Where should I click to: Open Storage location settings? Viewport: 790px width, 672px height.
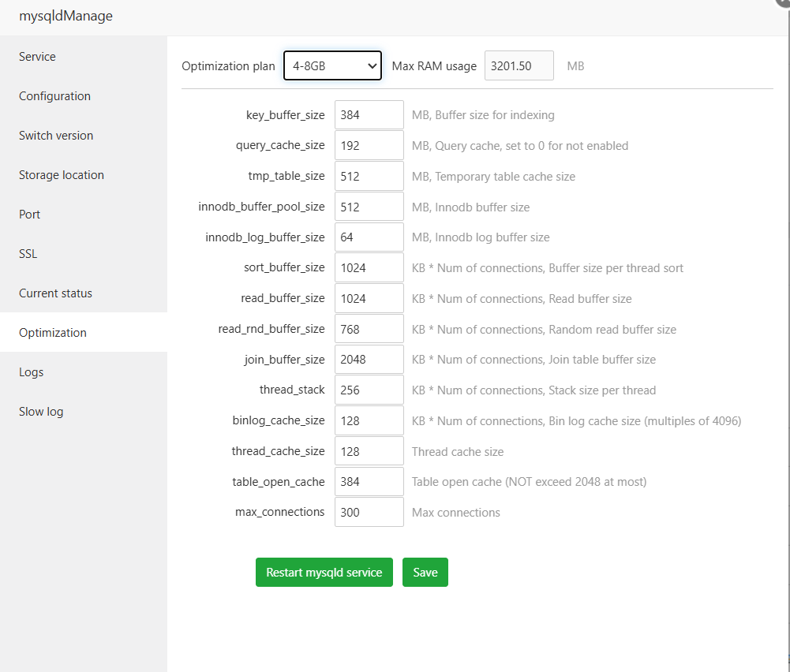[62, 175]
